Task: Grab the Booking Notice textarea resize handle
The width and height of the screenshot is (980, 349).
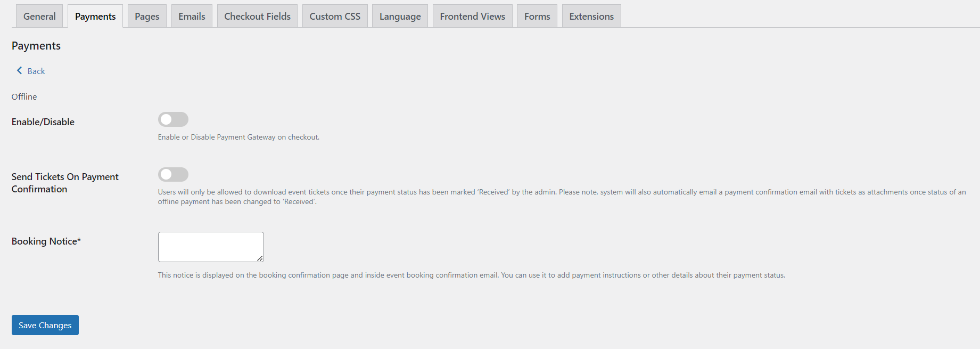Action: coord(260,258)
